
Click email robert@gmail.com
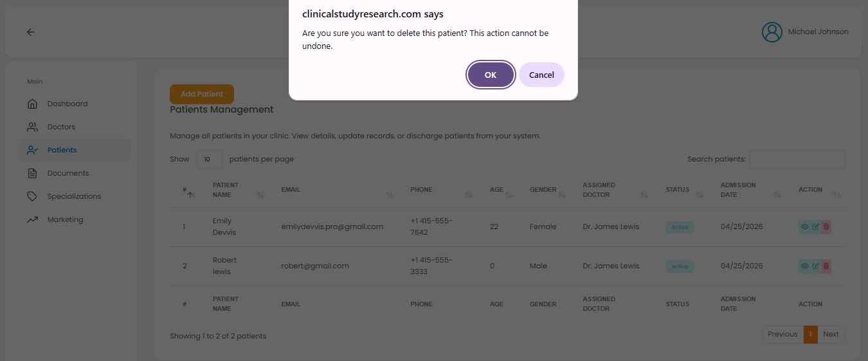coord(315,266)
